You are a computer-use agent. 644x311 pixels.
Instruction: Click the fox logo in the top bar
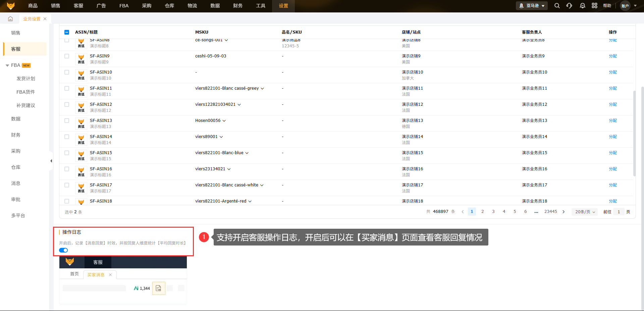[x=11, y=6]
